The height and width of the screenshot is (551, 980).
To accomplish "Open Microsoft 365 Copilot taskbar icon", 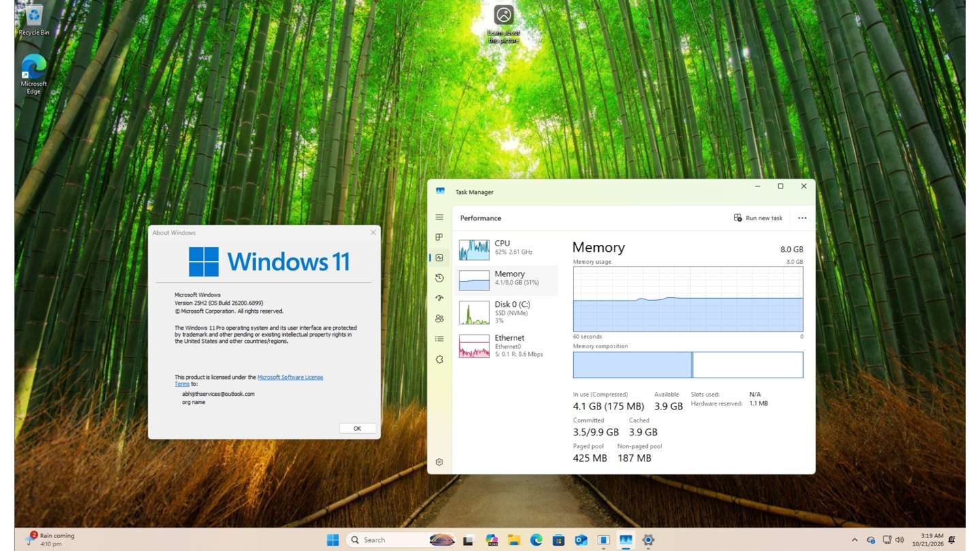I will [x=491, y=540].
